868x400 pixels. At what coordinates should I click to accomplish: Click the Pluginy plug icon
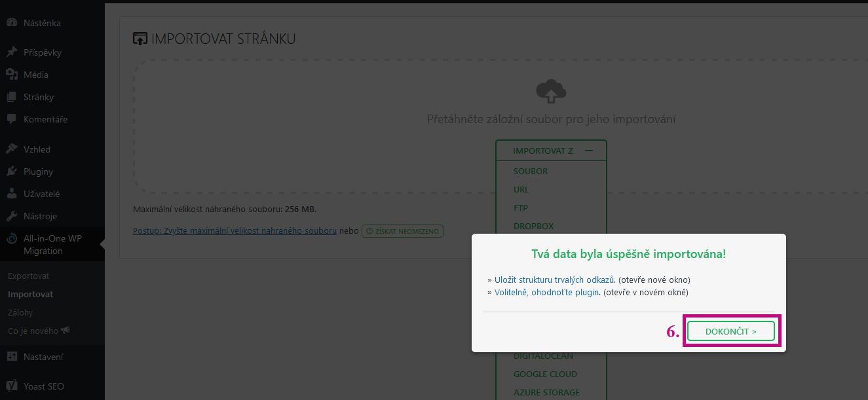tap(12, 172)
